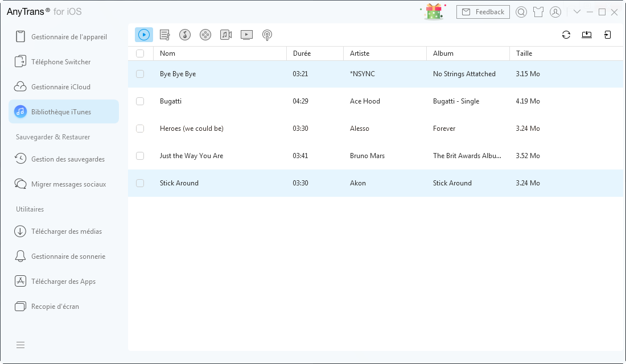
Task: Click the Send to device icon
Action: (607, 35)
